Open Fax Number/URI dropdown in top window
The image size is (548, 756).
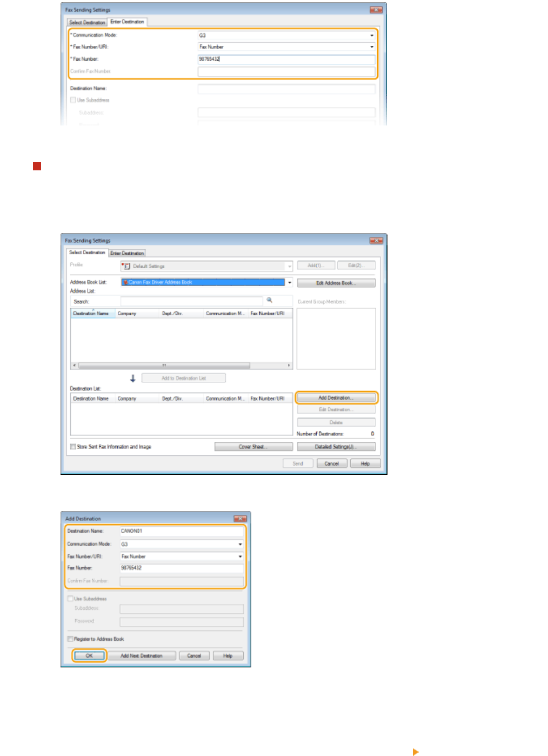[372, 47]
